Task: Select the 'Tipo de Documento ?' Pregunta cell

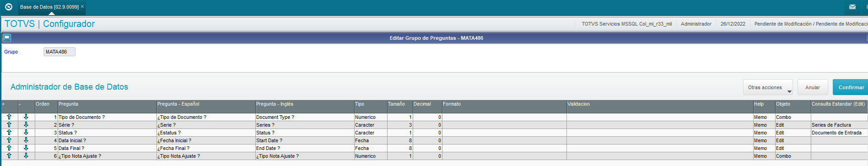Action: pos(107,117)
